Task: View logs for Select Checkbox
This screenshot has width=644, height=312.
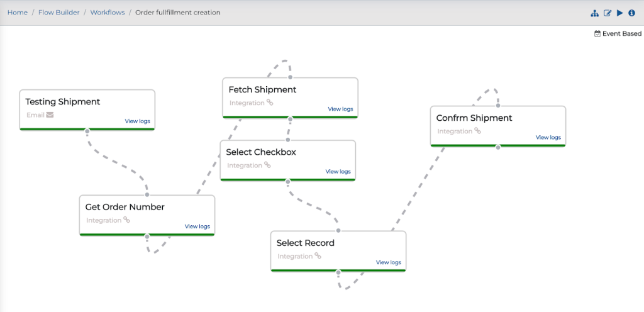Action: [x=338, y=172]
